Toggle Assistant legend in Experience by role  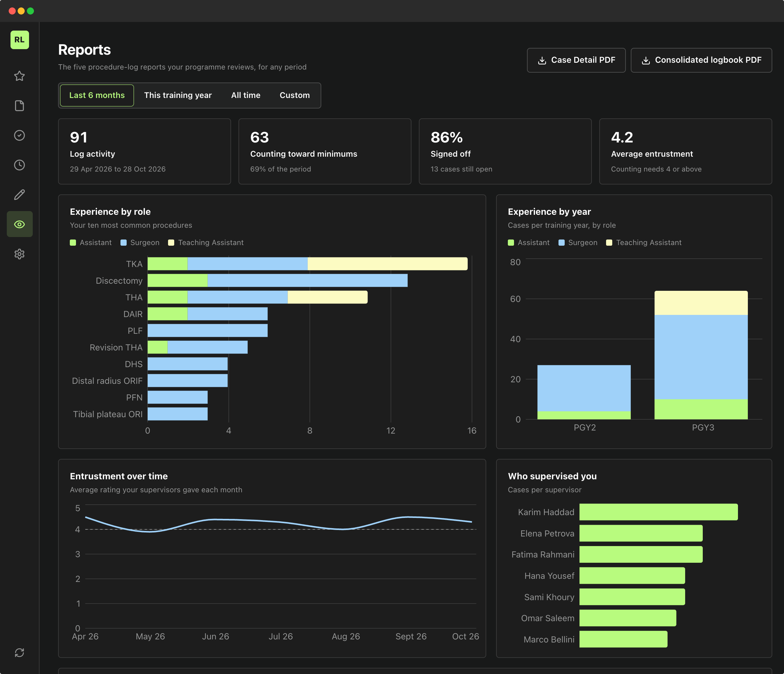click(91, 243)
